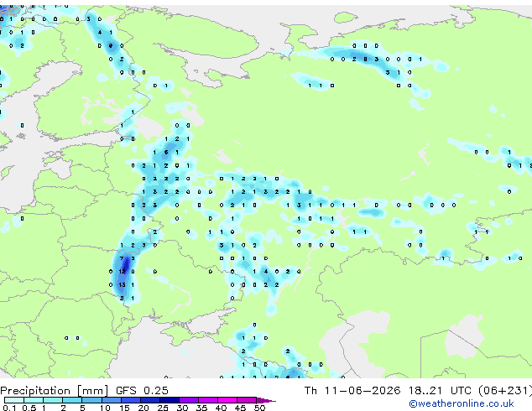Image resolution: width=532 pixels, height=411 pixels.
Task: Pick the 10–15 mm blue legend swatch
Action: pos(112,400)
